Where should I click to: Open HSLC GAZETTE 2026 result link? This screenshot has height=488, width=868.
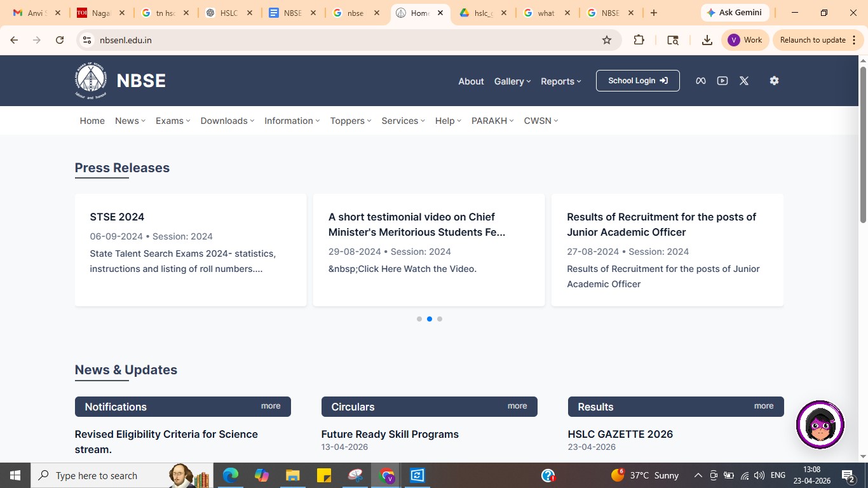click(620, 434)
